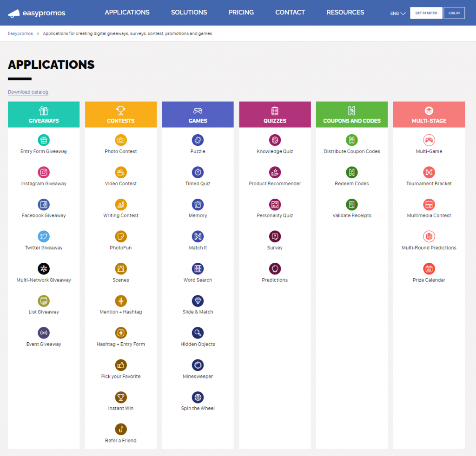Click the Twitter Giveaway bird icon
The width and height of the screenshot is (476, 456).
tap(44, 236)
